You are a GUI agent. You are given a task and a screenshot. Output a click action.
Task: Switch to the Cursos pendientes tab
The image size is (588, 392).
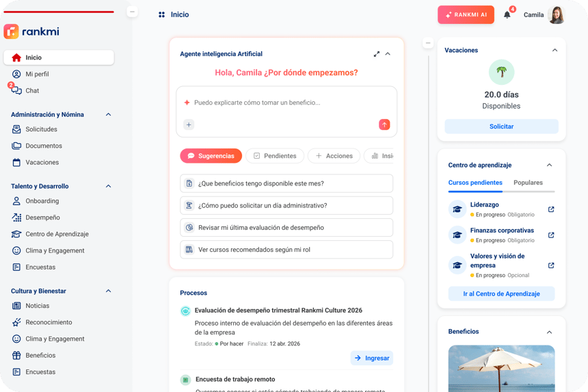click(x=475, y=183)
